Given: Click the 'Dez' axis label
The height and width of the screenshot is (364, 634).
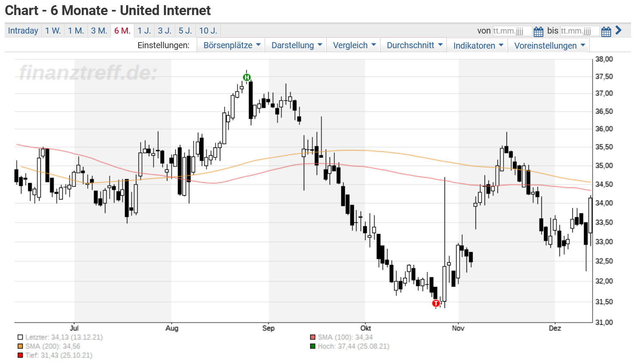Looking at the screenshot, I should pos(555,328).
